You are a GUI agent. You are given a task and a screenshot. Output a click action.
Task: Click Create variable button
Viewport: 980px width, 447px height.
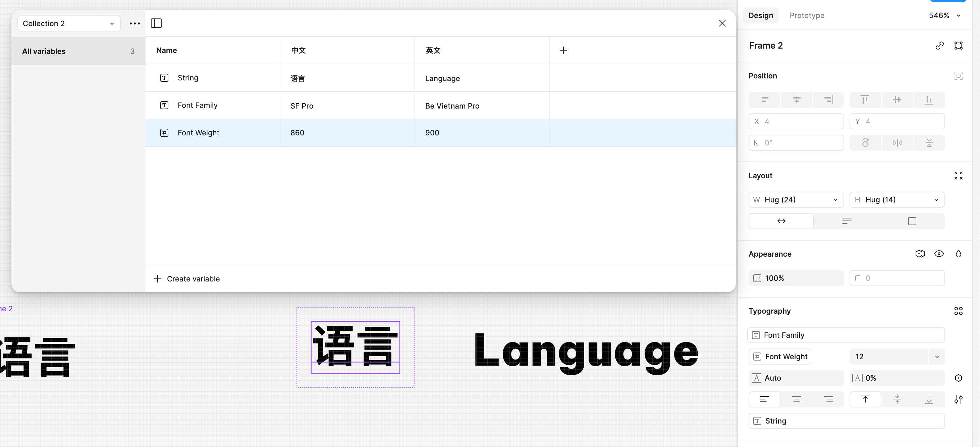point(187,278)
